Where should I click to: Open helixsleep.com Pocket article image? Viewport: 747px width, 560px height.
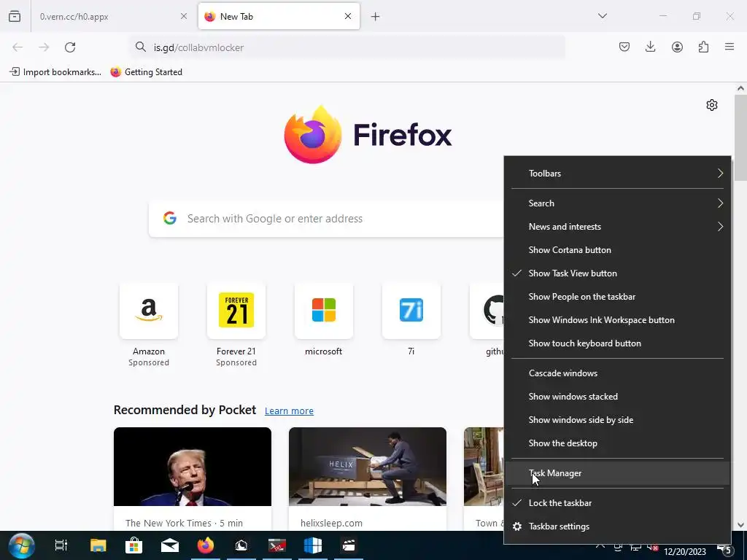pos(368,467)
